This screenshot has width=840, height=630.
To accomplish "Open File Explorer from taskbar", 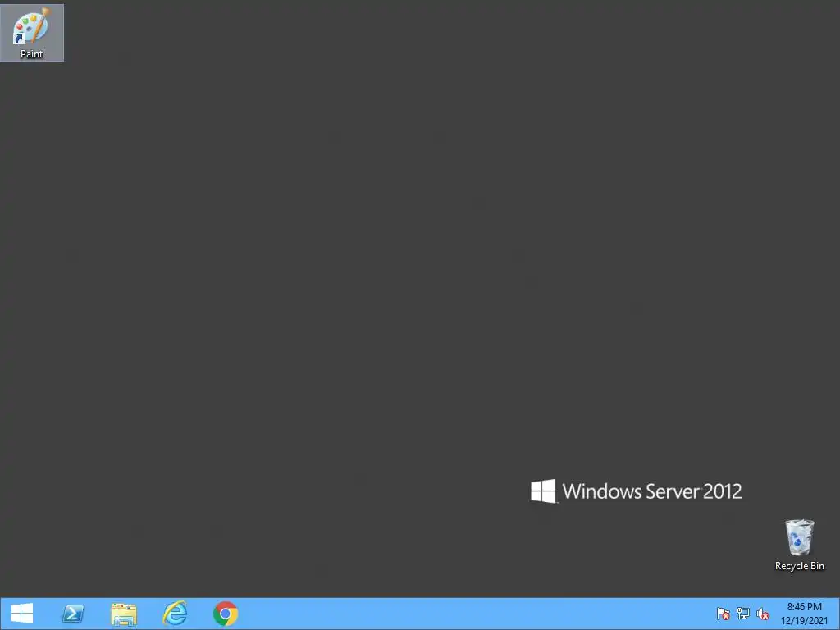I will click(x=124, y=614).
